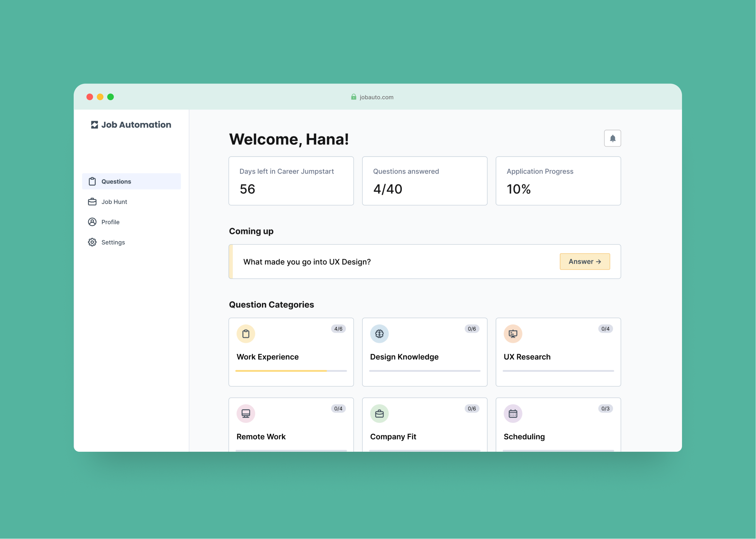The width and height of the screenshot is (756, 539).
Task: Click the Job Automation logo icon
Action: [94, 125]
